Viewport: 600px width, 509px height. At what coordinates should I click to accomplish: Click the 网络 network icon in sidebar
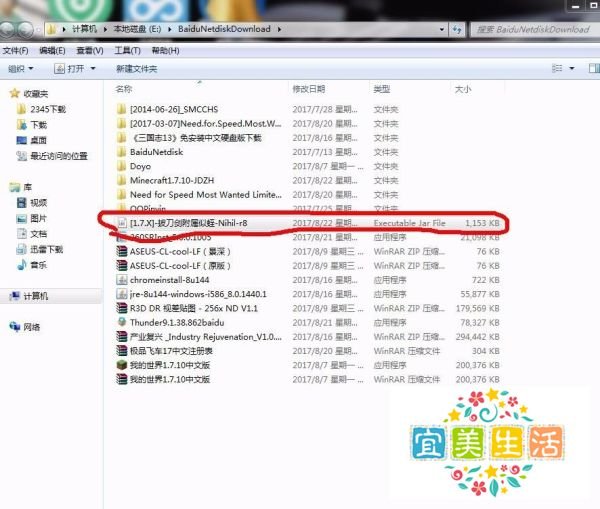(15, 327)
